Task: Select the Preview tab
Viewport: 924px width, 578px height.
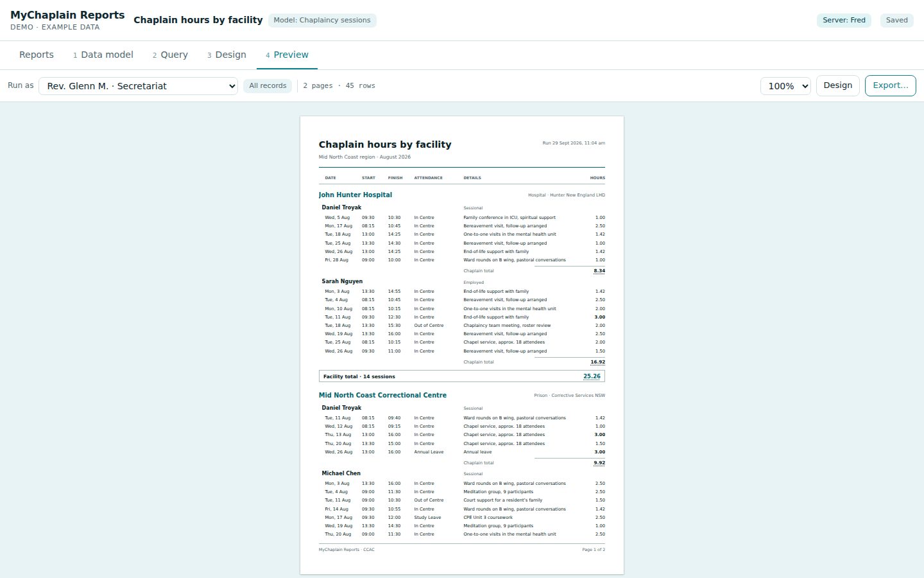Action: click(x=287, y=55)
